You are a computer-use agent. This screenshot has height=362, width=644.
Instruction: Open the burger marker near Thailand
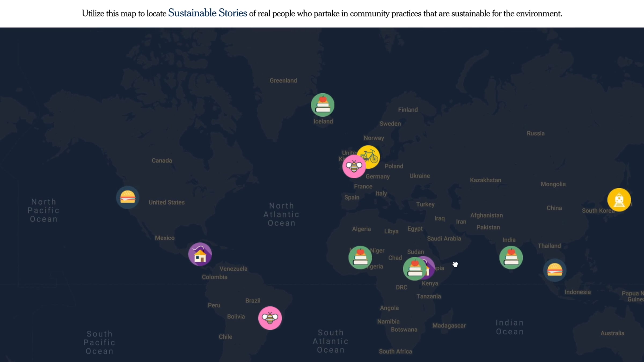tap(555, 270)
